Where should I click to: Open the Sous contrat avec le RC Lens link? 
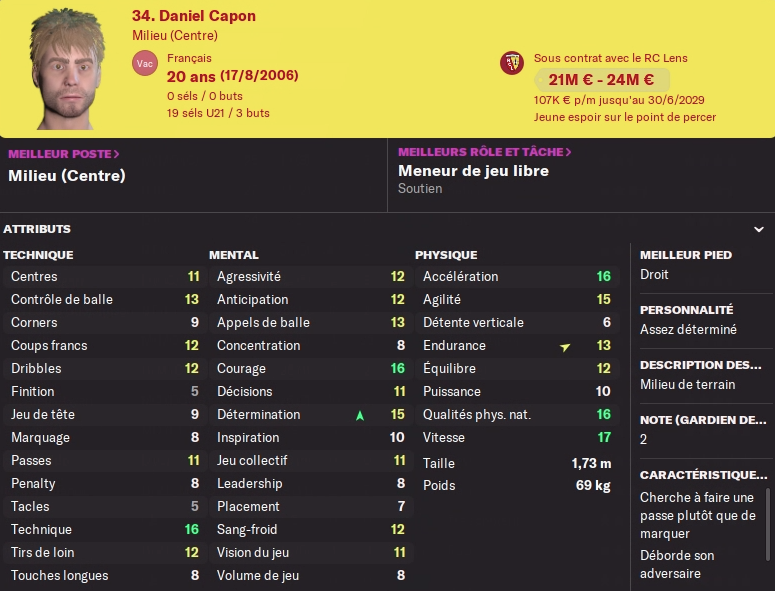[610, 59]
